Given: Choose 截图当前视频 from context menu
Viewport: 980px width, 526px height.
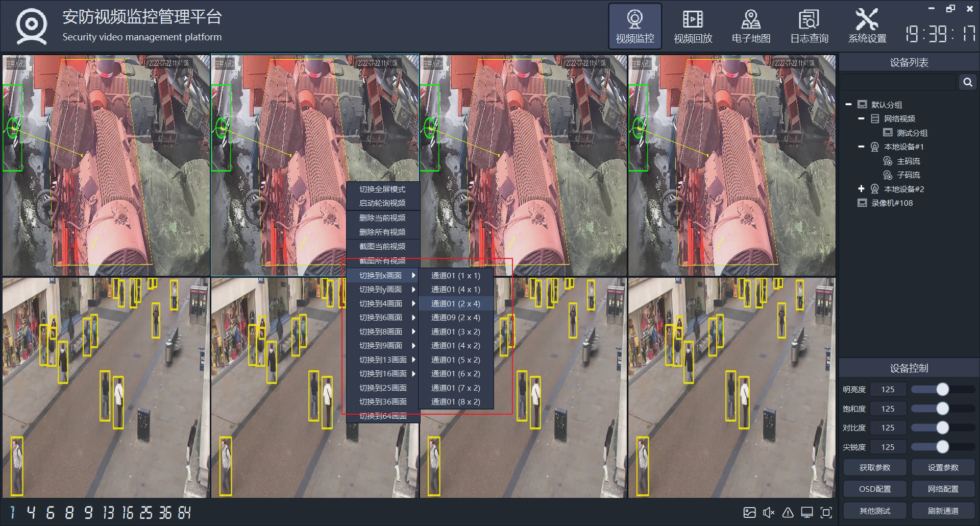Looking at the screenshot, I should (x=382, y=246).
